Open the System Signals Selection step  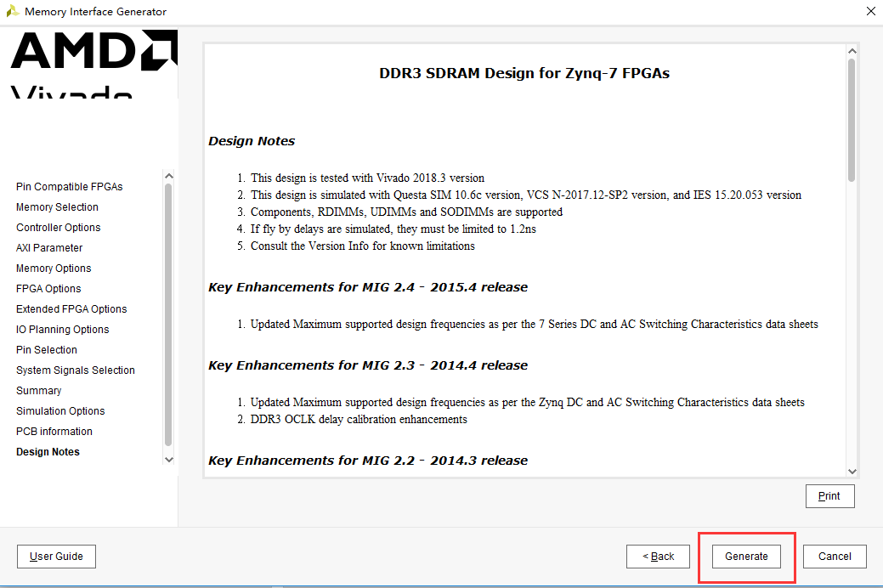point(76,370)
